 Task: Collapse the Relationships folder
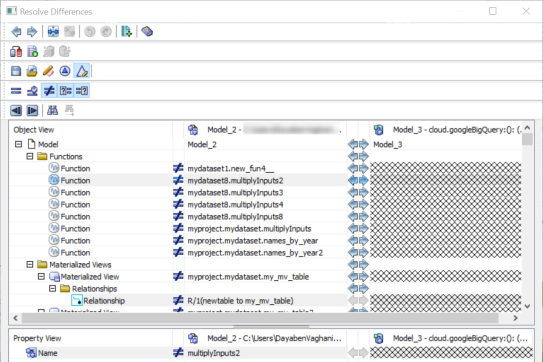click(x=53, y=289)
